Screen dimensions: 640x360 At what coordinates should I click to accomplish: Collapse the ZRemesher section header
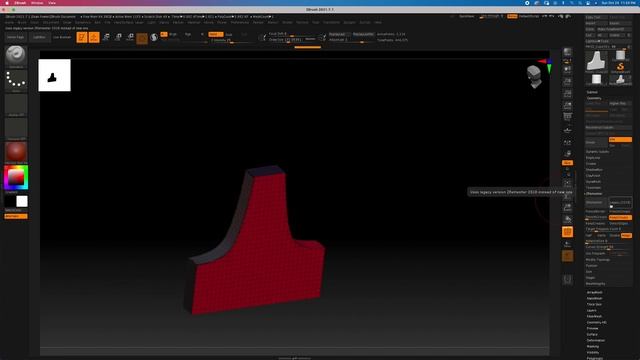[x=594, y=194]
